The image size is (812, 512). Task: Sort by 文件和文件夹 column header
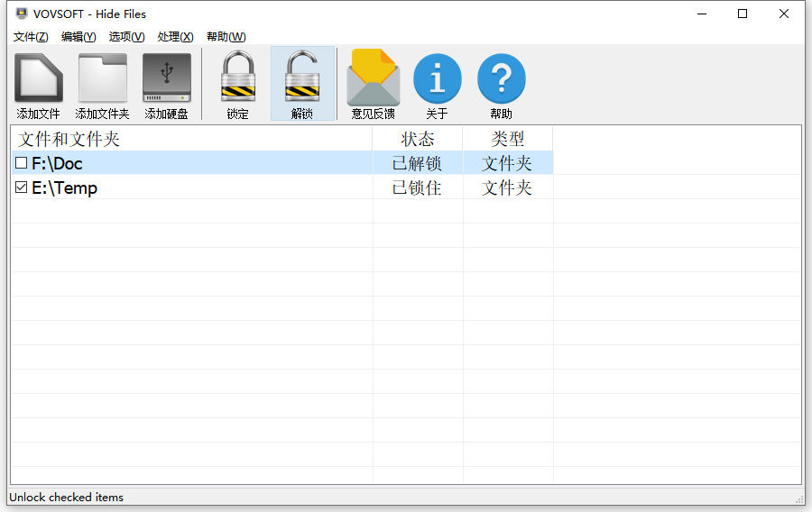[x=191, y=139]
